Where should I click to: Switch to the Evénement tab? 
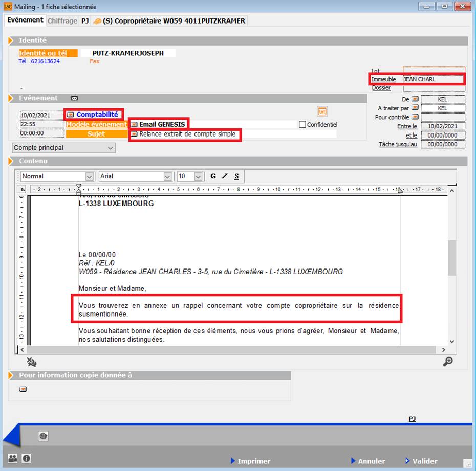pos(25,20)
